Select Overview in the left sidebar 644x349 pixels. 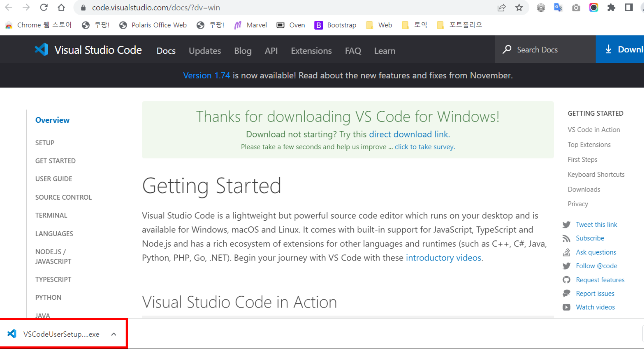point(52,120)
